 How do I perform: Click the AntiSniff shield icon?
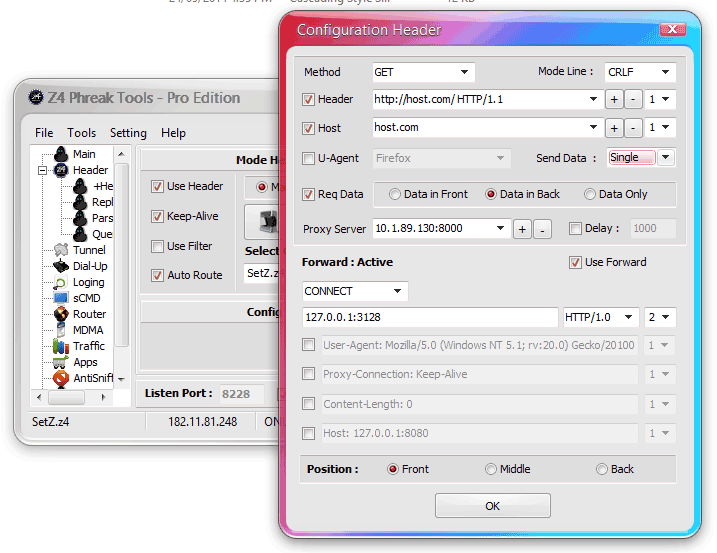[61, 379]
